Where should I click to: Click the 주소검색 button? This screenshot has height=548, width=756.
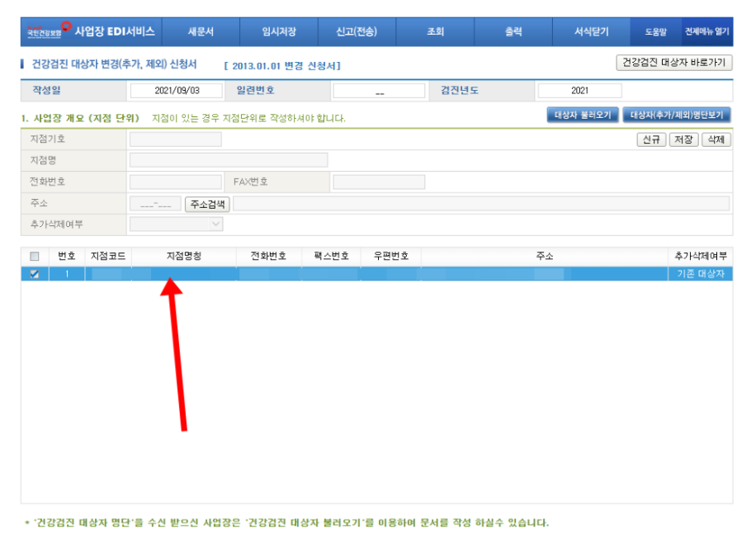[x=207, y=205]
